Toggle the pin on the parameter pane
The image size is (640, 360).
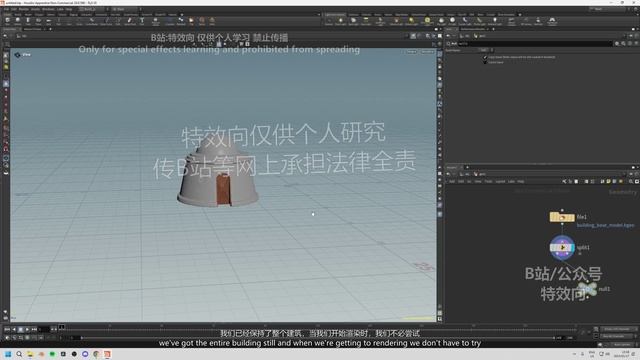(x=631, y=36)
